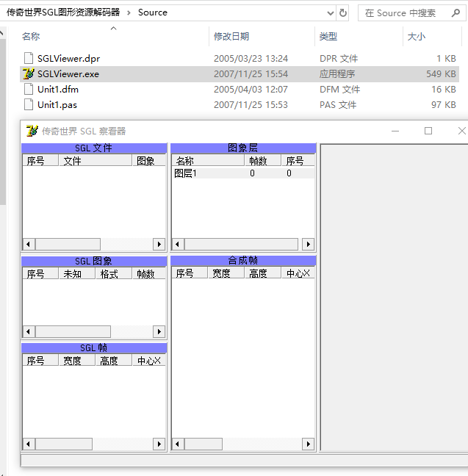Click the 帧数 column header in 图象层
The image size is (468, 476).
(x=258, y=161)
